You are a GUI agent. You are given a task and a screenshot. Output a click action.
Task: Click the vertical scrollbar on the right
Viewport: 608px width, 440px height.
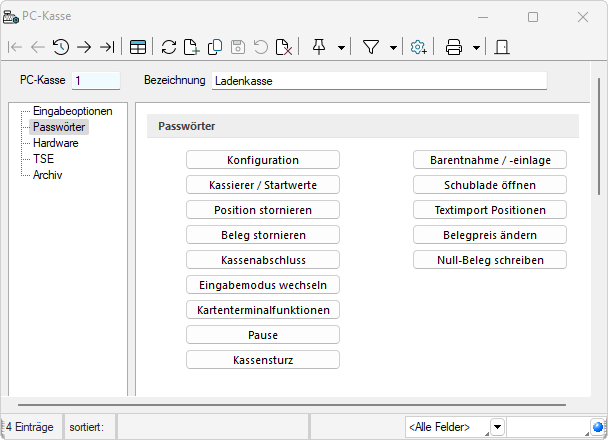pos(599,137)
